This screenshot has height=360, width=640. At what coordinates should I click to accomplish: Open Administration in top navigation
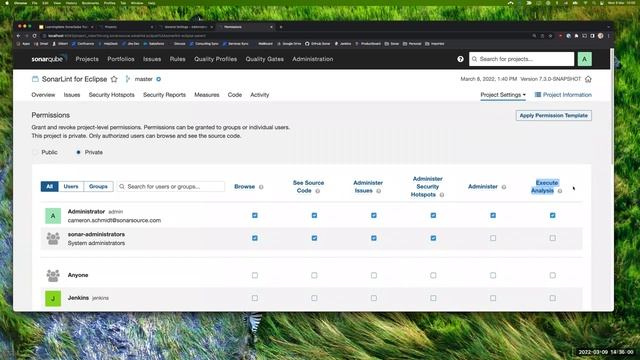point(313,59)
